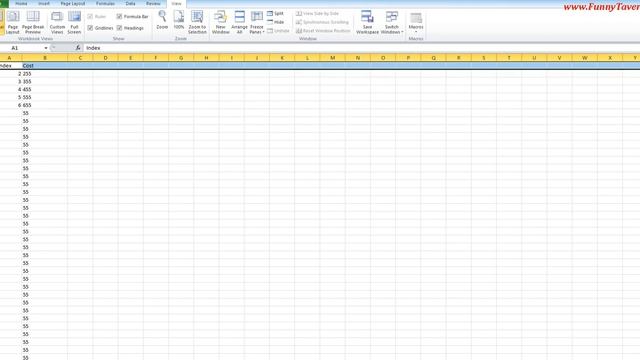Click Zoom to Selection
This screenshot has width=640, height=360.
(x=197, y=22)
